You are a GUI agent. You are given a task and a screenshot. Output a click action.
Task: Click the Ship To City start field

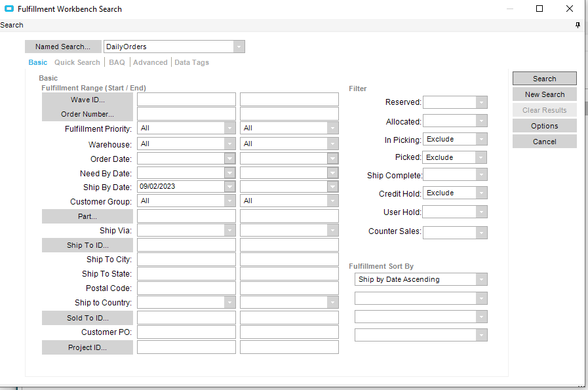click(x=186, y=260)
